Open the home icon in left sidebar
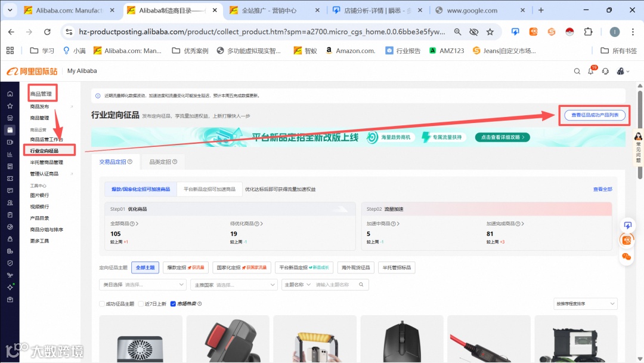Screen dimensions: 644x363 [x=10, y=94]
